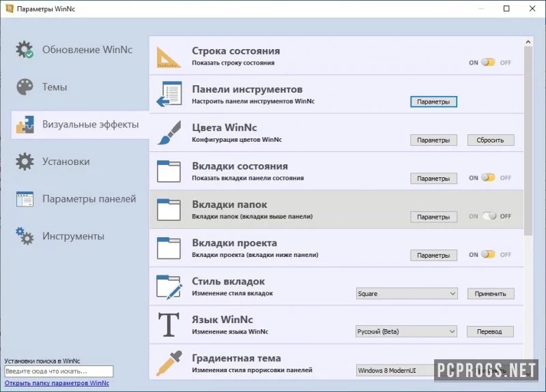This screenshot has width=546, height=392.
Task: Click the gear icon next to Обновление WinNc
Action: pyautogui.click(x=25, y=49)
